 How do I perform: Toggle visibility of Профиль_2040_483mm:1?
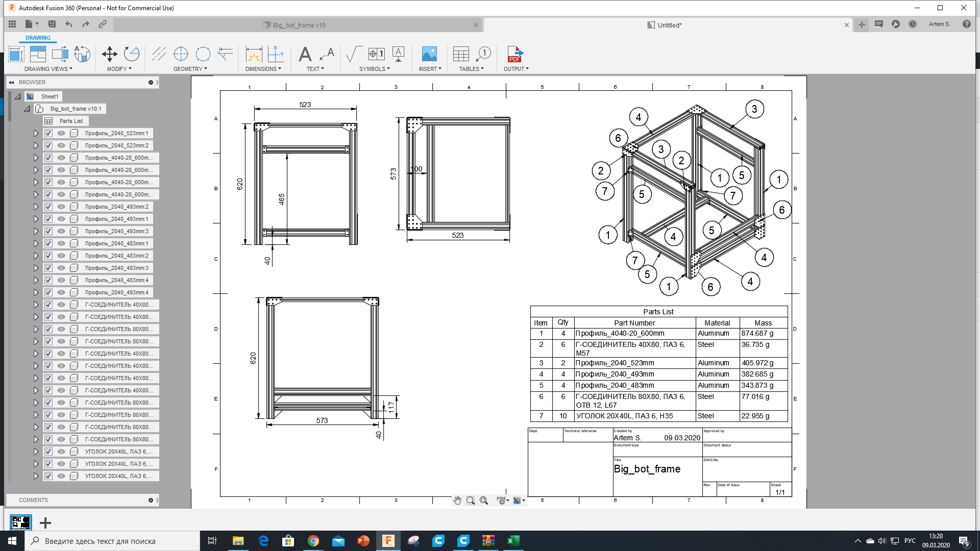point(61,243)
